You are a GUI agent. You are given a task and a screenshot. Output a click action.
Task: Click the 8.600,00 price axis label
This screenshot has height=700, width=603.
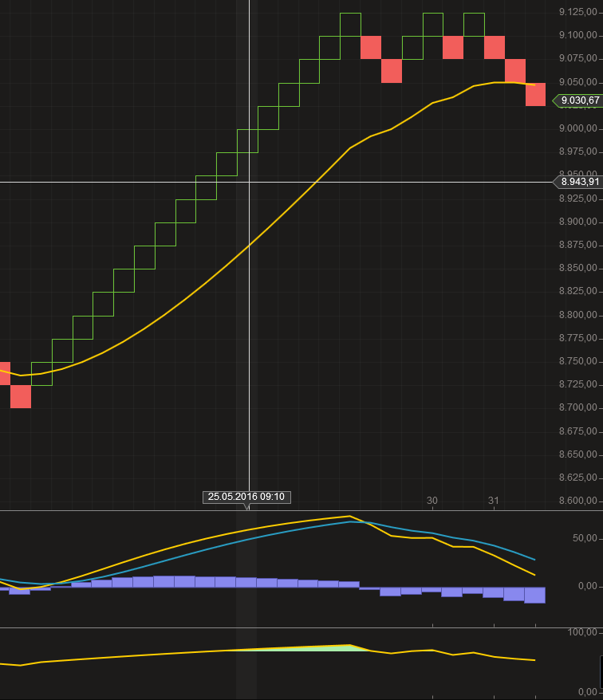pyautogui.click(x=579, y=501)
